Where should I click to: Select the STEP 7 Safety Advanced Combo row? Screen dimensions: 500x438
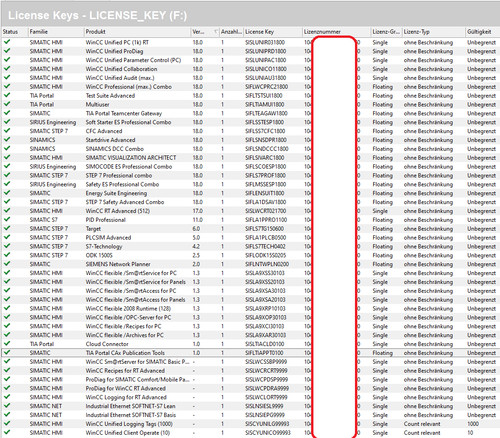[250, 202]
